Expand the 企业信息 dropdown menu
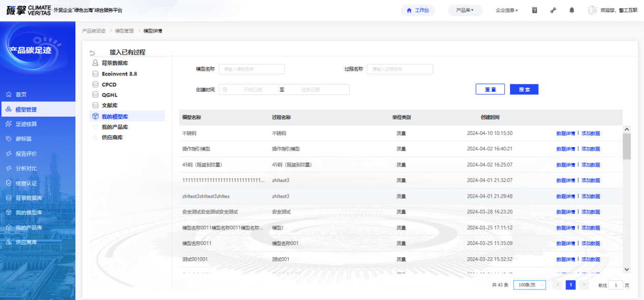Viewport: 644px width, 300px height. (x=507, y=10)
